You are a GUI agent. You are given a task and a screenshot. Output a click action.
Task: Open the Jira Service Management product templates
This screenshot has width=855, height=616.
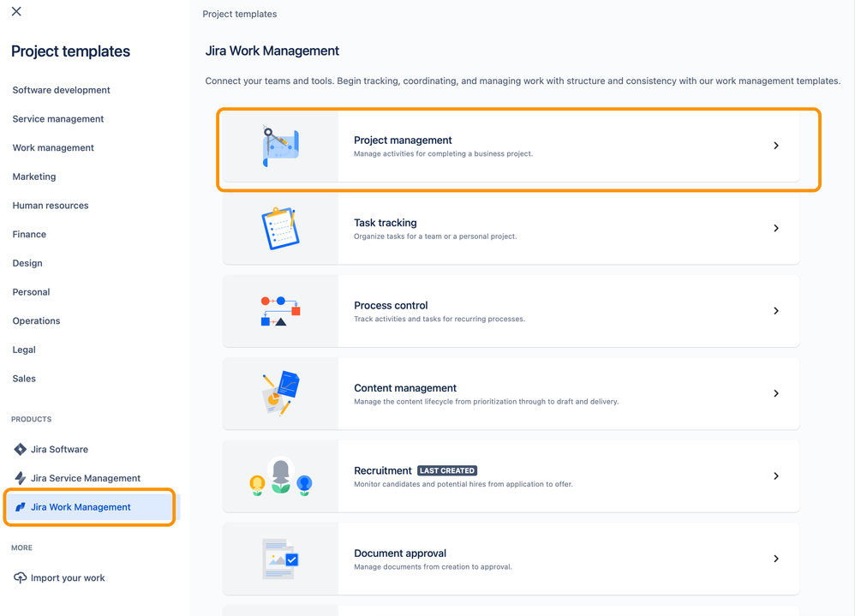[x=86, y=478]
